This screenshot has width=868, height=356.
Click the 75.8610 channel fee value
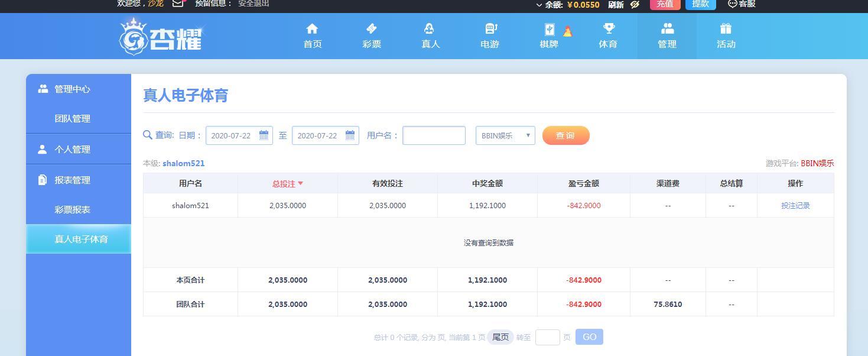coord(668,304)
